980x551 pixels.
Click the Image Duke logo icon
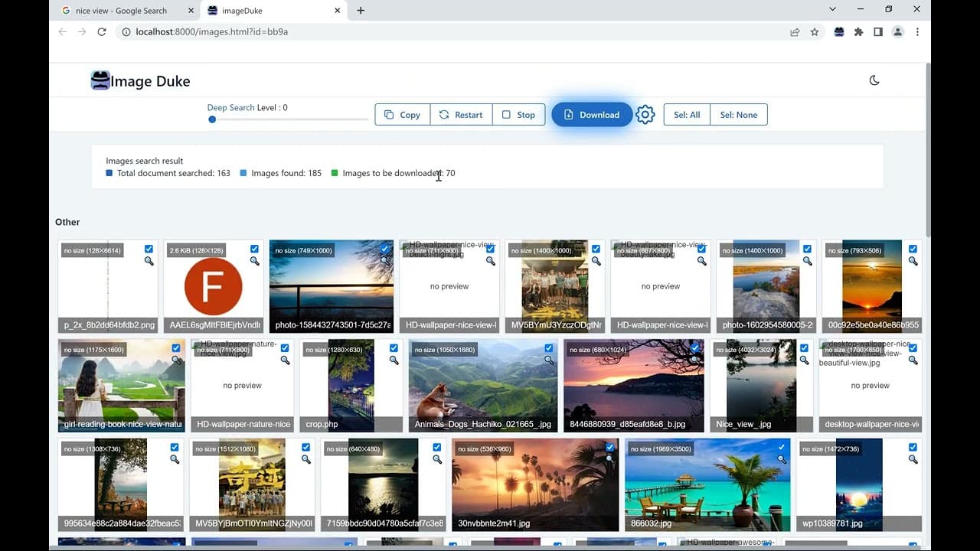(x=100, y=80)
